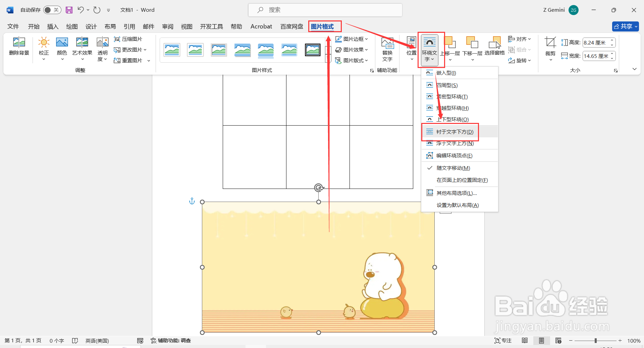Switch to the Layout (布局) tab
This screenshot has width=644, height=348.
(110, 26)
